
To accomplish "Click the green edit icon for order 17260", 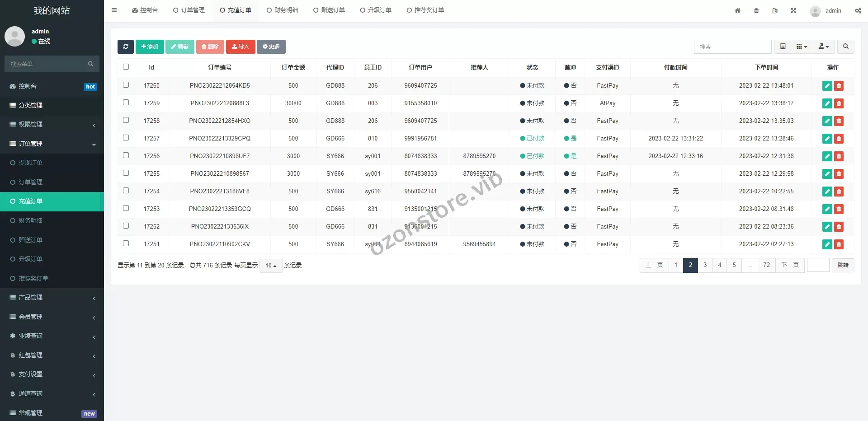I will tap(827, 86).
